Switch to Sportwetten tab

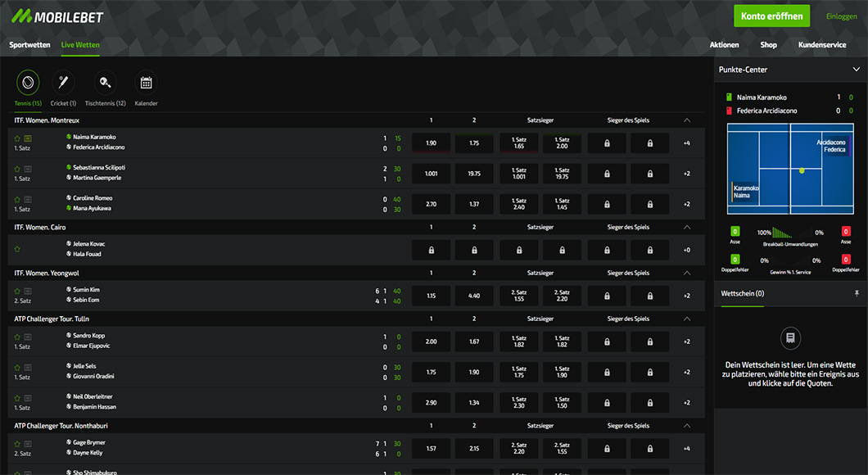(30, 45)
